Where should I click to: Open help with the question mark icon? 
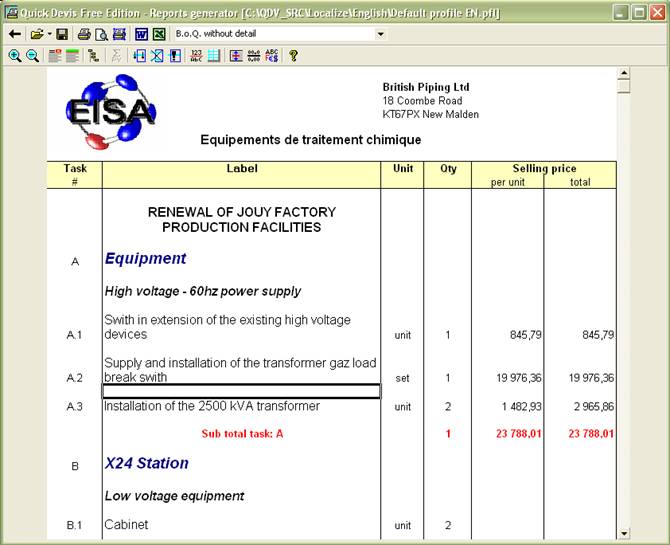click(294, 56)
